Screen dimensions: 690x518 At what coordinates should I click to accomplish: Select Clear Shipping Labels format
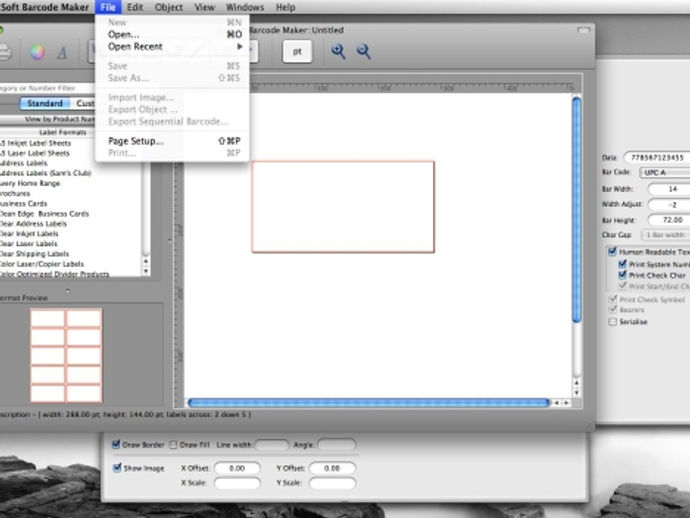[34, 253]
